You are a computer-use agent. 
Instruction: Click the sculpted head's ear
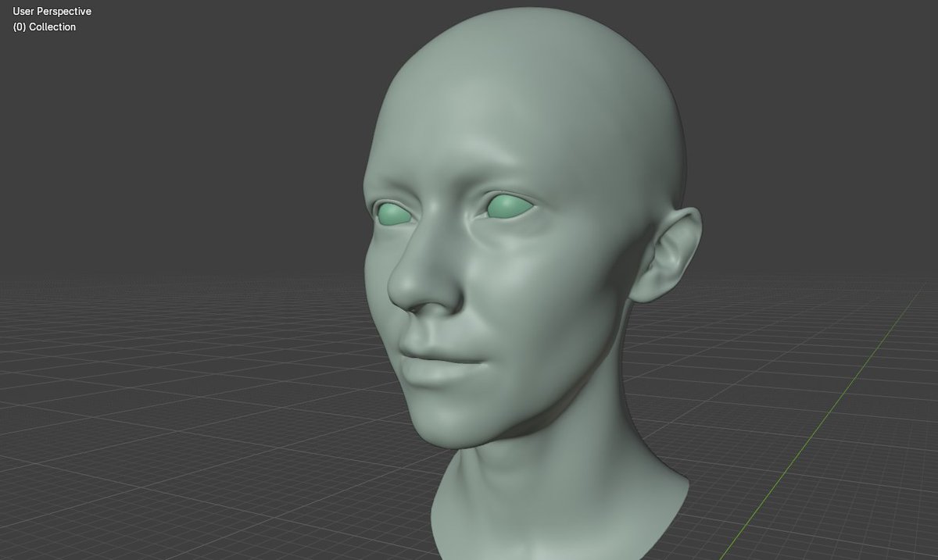[x=665, y=255]
